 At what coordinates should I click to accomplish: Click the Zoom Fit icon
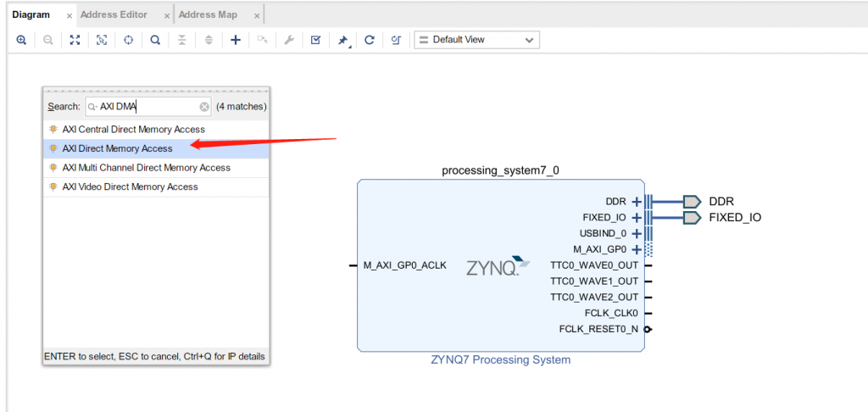[75, 40]
